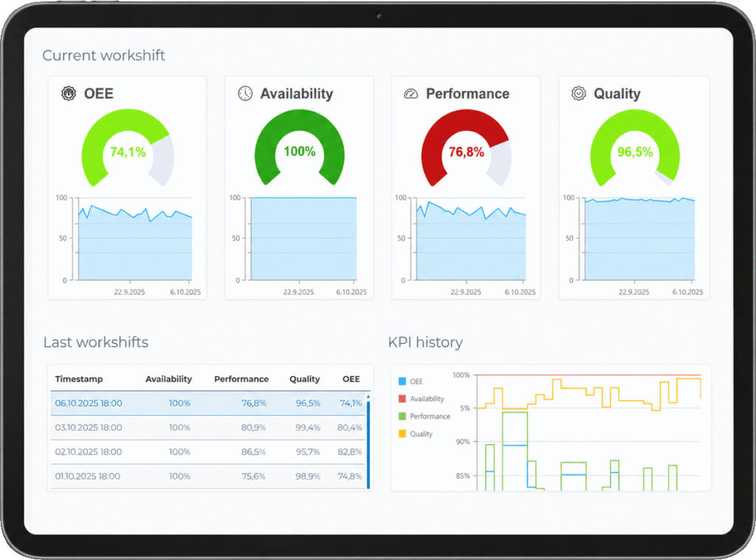Sort table by OEE column header
The width and height of the screenshot is (756, 560).
click(351, 379)
